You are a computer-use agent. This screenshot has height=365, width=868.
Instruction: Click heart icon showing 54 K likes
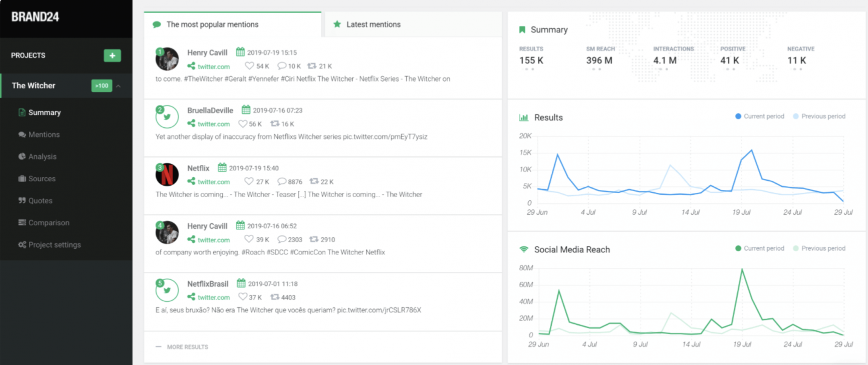(249, 66)
